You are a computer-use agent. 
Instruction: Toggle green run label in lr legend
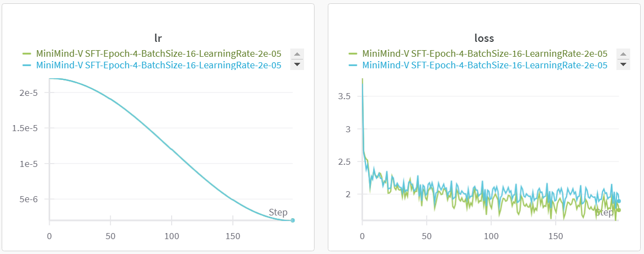158,54
